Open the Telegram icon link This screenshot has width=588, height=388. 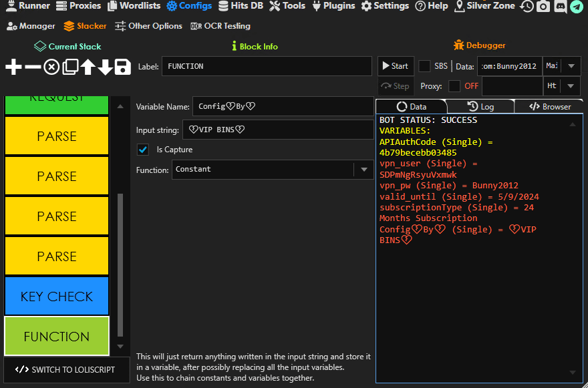tap(576, 6)
